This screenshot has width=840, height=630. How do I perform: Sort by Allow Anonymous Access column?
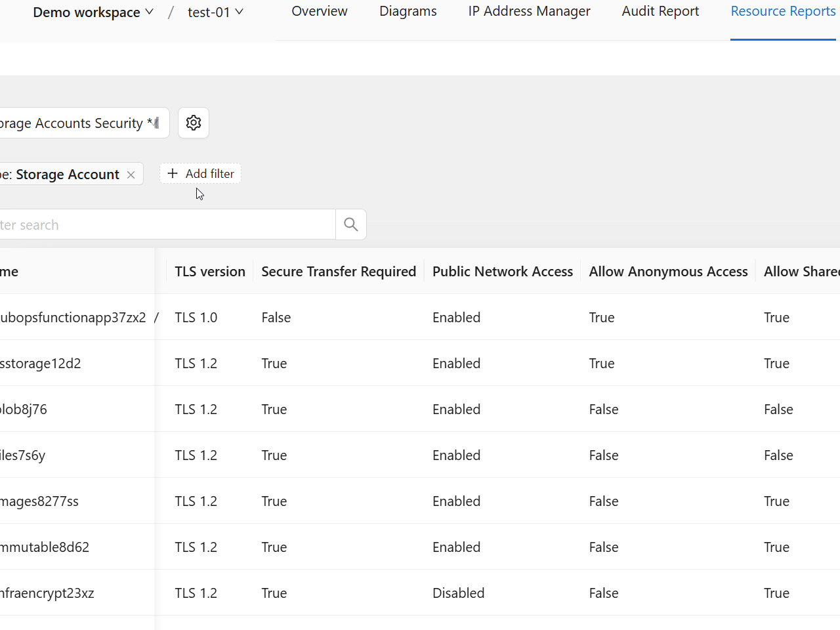click(668, 271)
